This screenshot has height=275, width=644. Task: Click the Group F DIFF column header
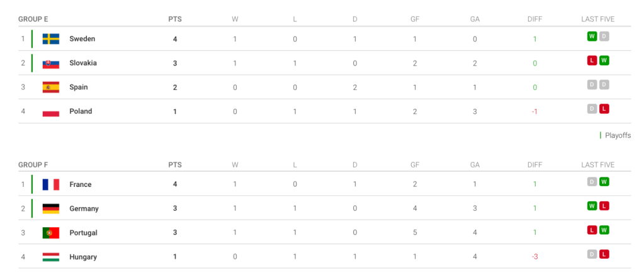pyautogui.click(x=534, y=165)
